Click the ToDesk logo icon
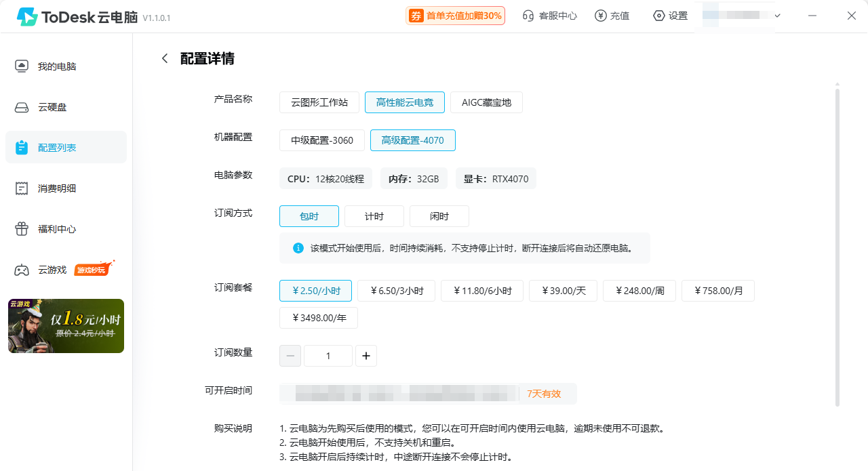This screenshot has width=868, height=471. [27, 17]
